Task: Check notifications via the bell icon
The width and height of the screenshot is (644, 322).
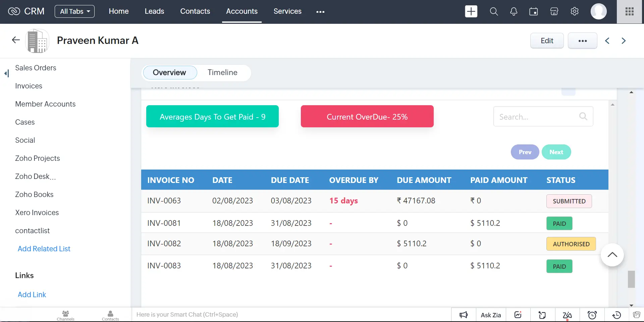Action: click(513, 11)
